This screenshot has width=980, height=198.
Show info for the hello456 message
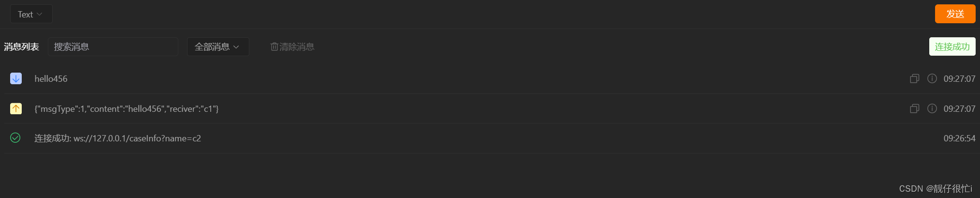[932, 78]
